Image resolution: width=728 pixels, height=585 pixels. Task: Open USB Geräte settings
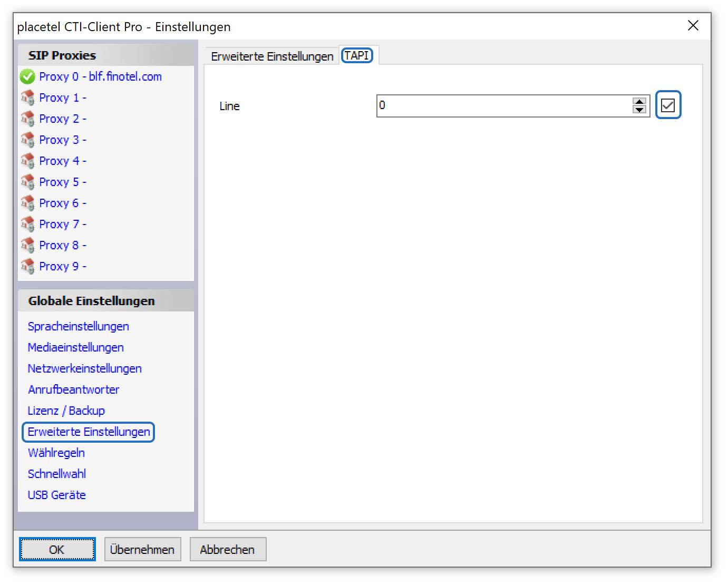pyautogui.click(x=57, y=495)
